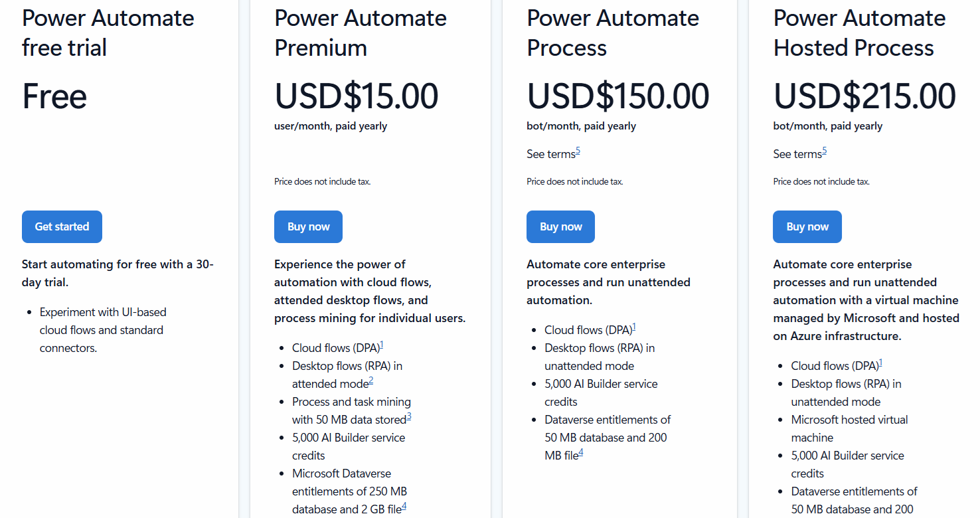This screenshot has height=518, width=980.
Task: Click Get started for the free trial
Action: 61,226
